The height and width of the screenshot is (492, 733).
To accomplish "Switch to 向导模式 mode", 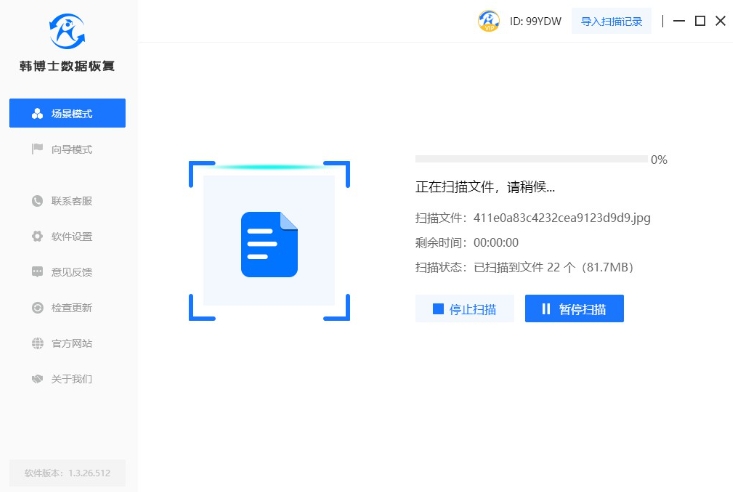I will [67, 149].
